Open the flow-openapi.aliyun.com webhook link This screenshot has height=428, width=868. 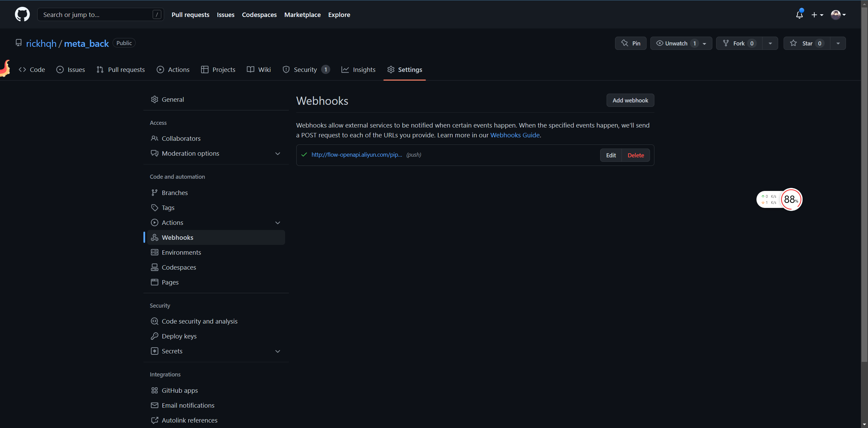(x=357, y=155)
